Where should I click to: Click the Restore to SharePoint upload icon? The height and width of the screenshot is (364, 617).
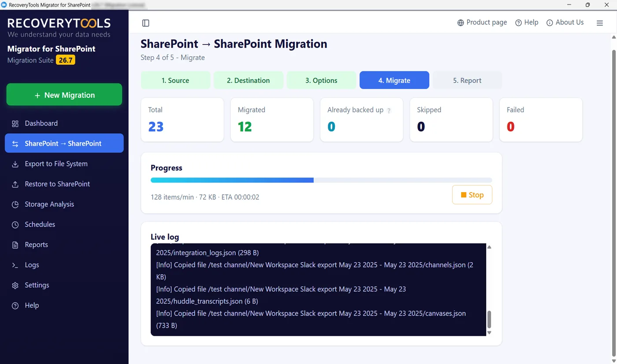click(15, 184)
